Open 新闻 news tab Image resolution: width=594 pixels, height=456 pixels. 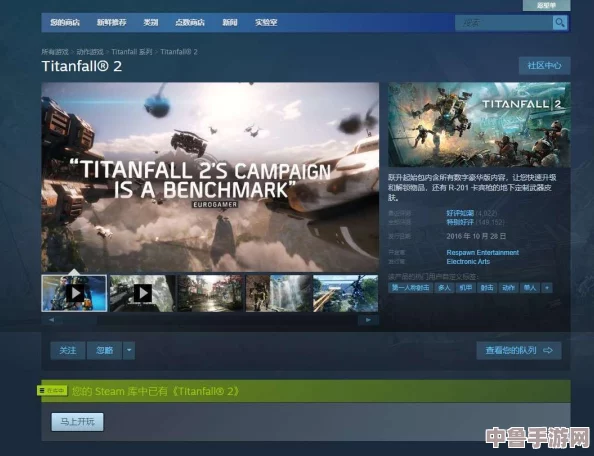pos(230,22)
